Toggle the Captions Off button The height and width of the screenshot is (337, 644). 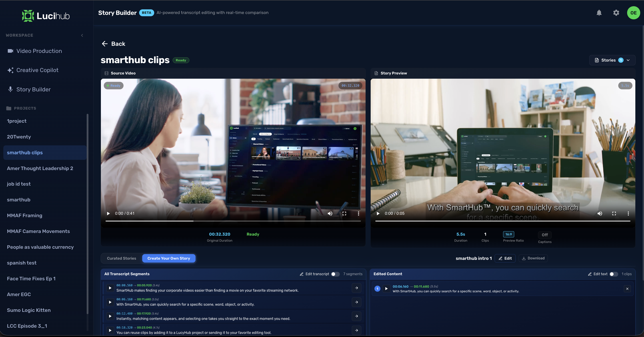click(x=544, y=235)
